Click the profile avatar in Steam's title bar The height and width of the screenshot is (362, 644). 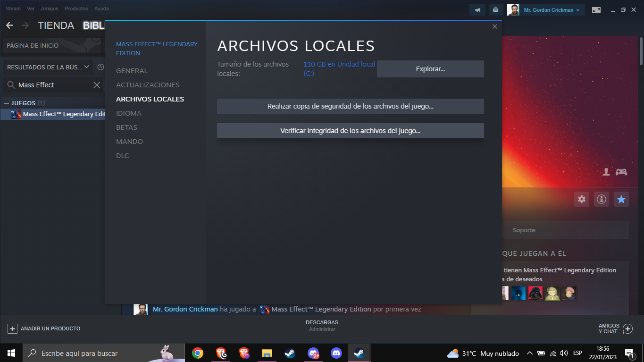513,9
